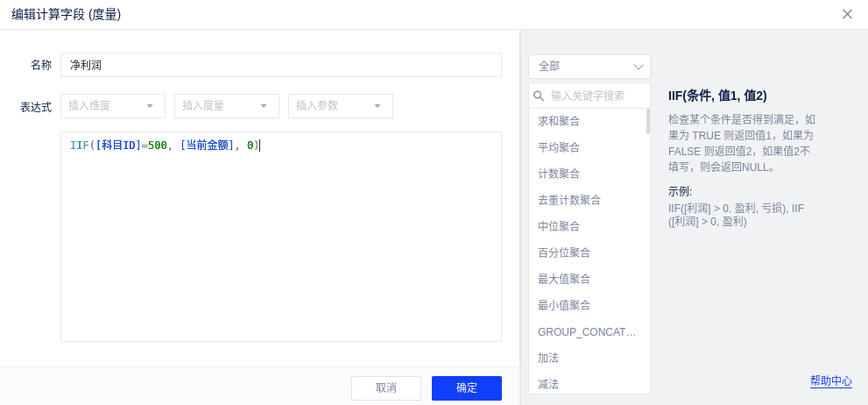Select 最大值聚合 function
This screenshot has height=405, width=868.
pos(564,279)
